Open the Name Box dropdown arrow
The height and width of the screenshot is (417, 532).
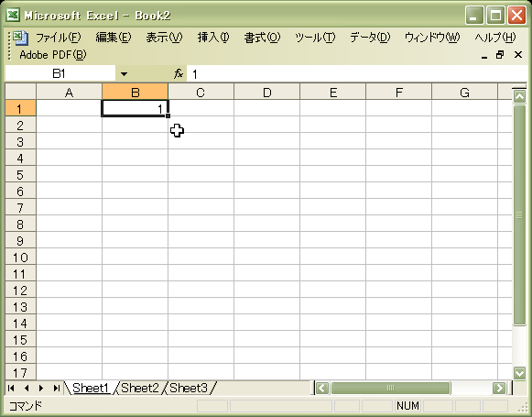(x=124, y=73)
